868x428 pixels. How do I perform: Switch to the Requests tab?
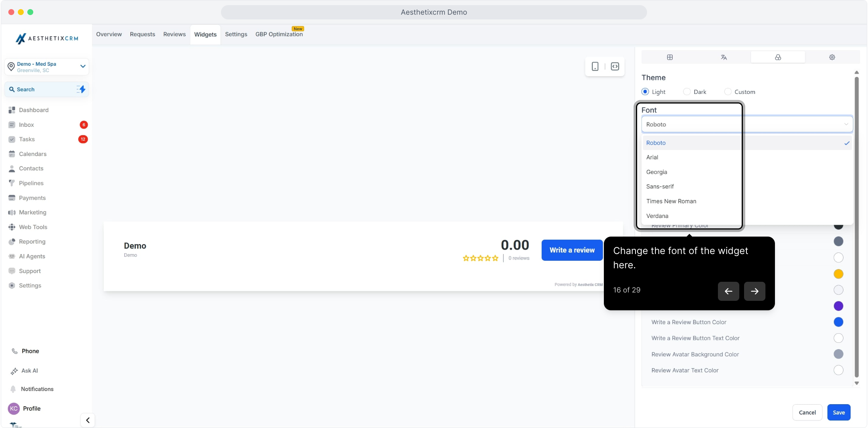pyautogui.click(x=143, y=34)
